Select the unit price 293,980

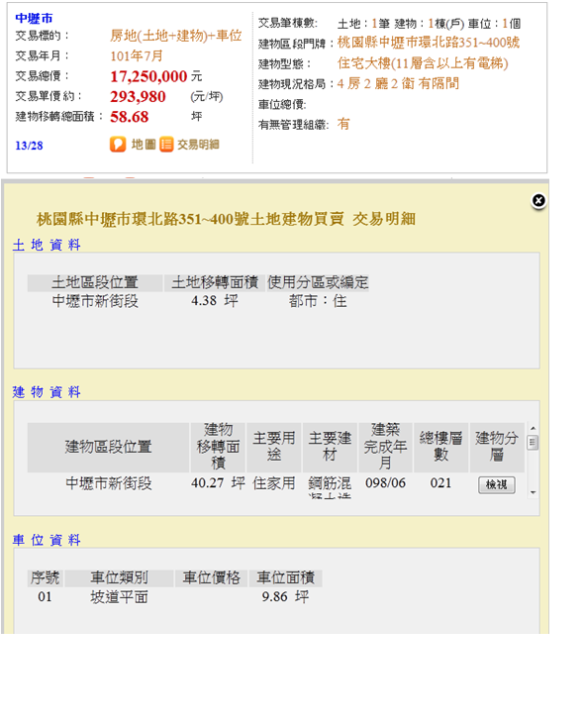click(x=138, y=97)
